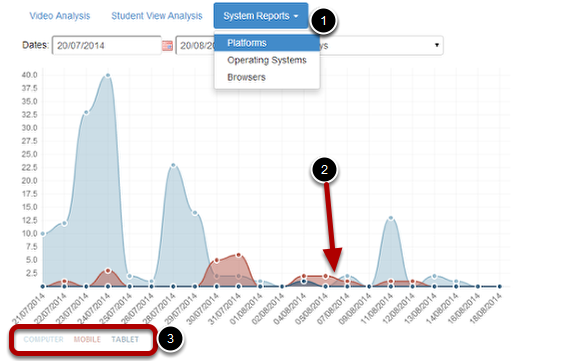The image size is (580, 361).
Task: Toggle the TABLET legend series
Action: coord(125,339)
